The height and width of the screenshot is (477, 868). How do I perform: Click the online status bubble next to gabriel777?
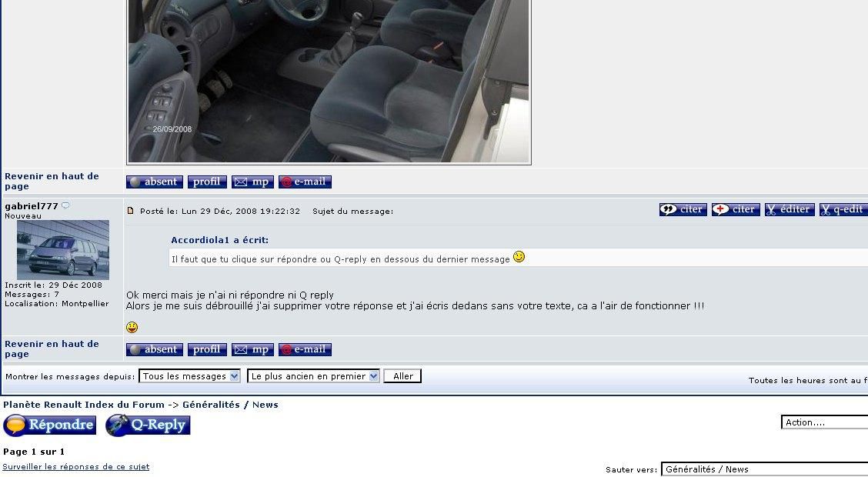click(x=65, y=205)
